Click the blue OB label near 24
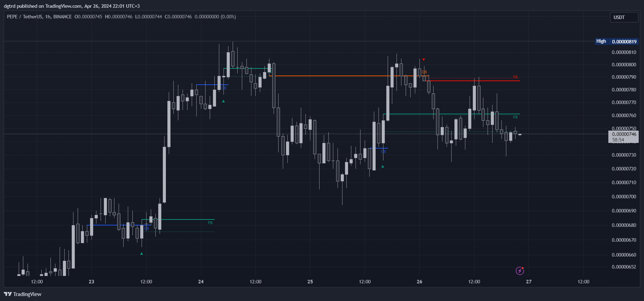This screenshot has width=644, height=301. [224, 88]
